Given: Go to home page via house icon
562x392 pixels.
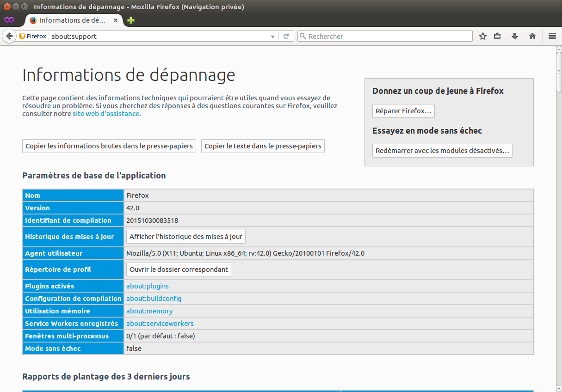Looking at the screenshot, I should click(532, 36).
